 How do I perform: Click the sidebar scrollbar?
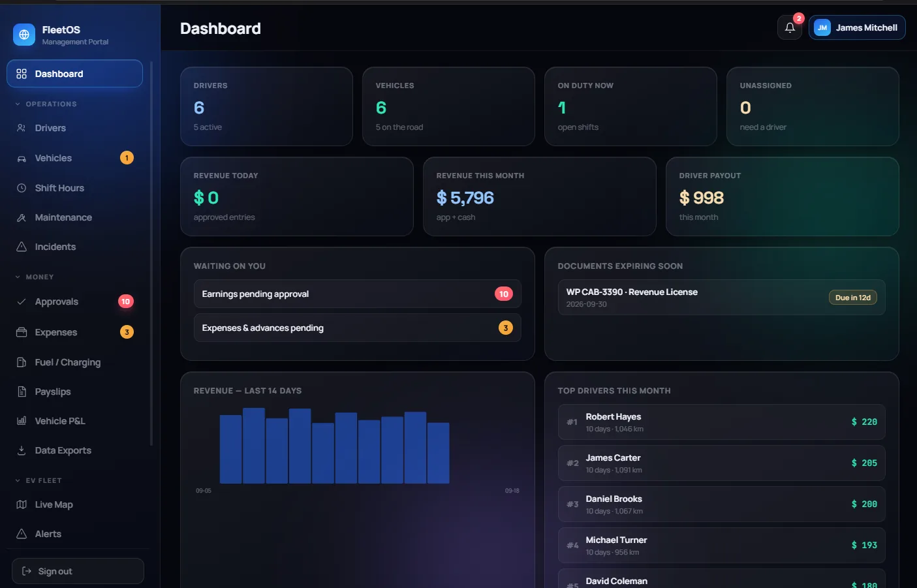[151, 253]
